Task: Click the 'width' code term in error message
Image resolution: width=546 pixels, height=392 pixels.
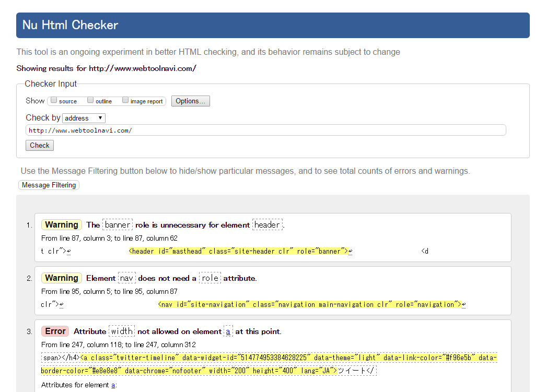Action: point(122,331)
